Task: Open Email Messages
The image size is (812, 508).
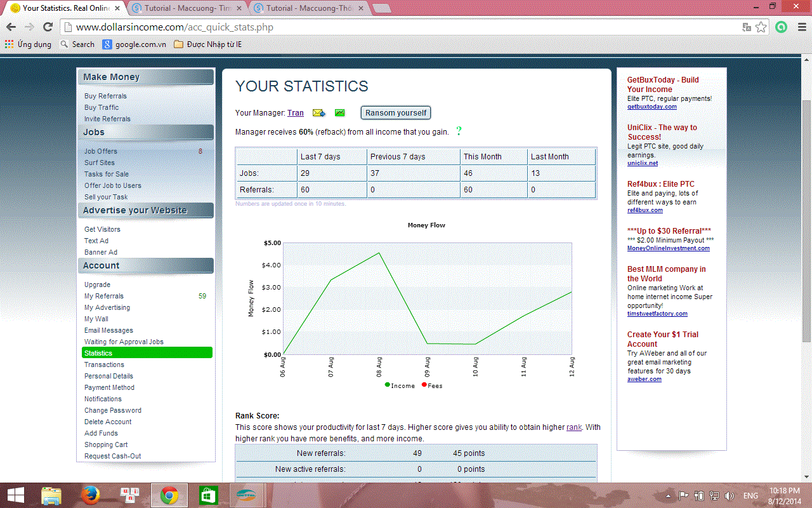Action: (108, 331)
